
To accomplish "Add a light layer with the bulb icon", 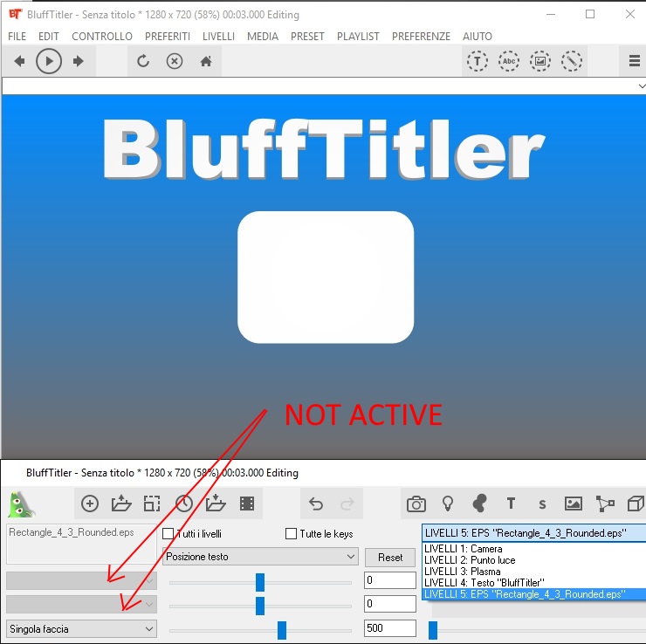I will (x=448, y=504).
